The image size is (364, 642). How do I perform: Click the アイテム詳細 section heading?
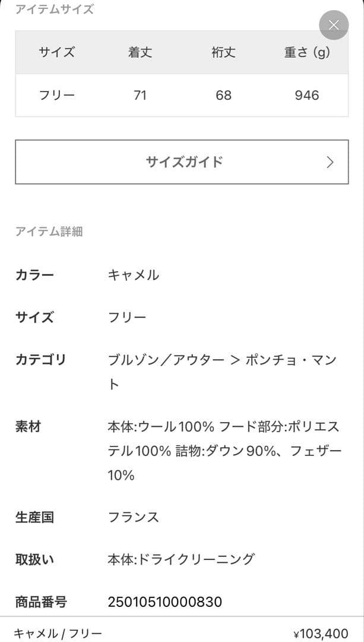pos(50,232)
